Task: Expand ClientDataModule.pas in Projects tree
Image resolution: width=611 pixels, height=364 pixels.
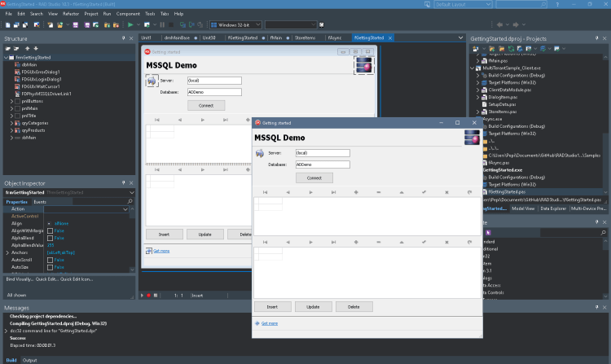Action: pyautogui.click(x=477, y=90)
